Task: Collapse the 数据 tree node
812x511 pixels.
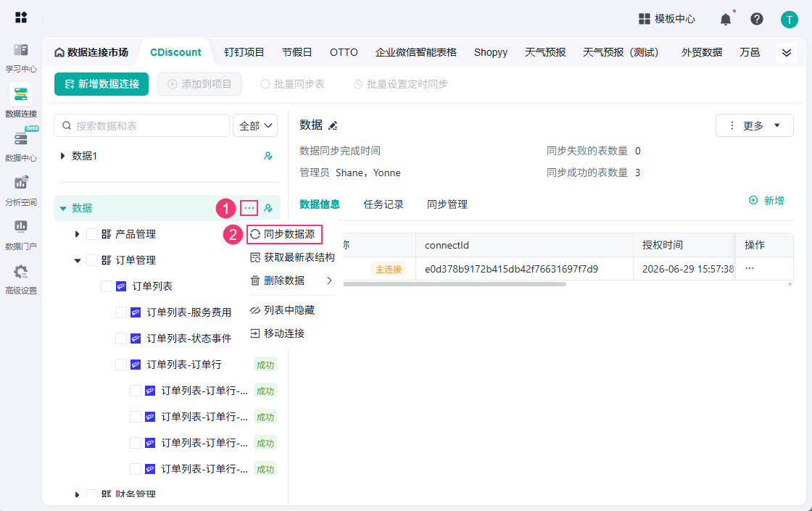Action: (x=63, y=208)
